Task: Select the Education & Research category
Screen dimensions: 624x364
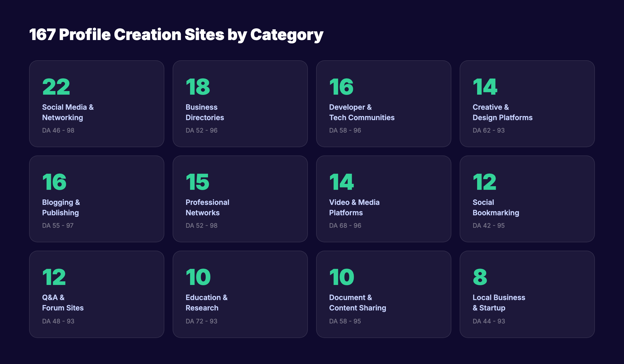Action: 240,294
